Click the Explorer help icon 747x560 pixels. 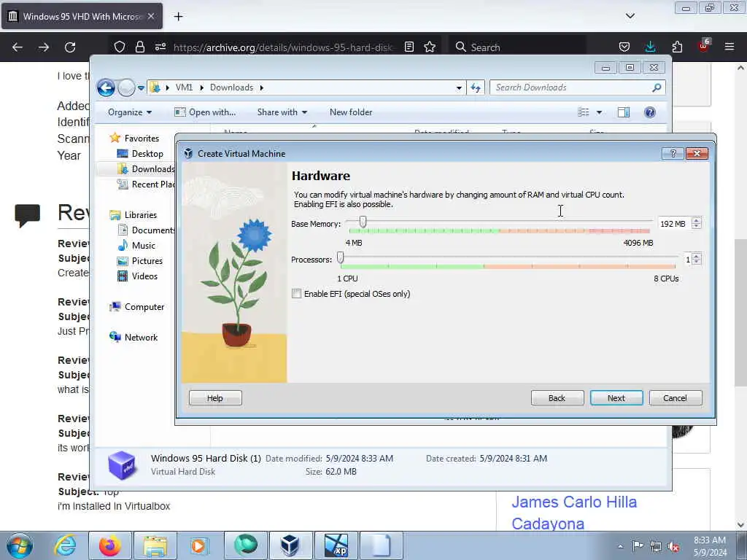pyautogui.click(x=649, y=112)
